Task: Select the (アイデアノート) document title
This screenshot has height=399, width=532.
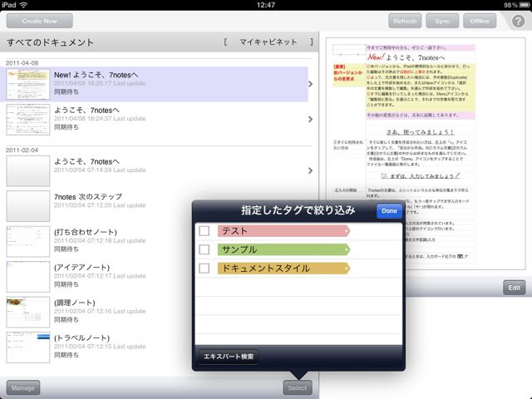Action: click(81, 268)
